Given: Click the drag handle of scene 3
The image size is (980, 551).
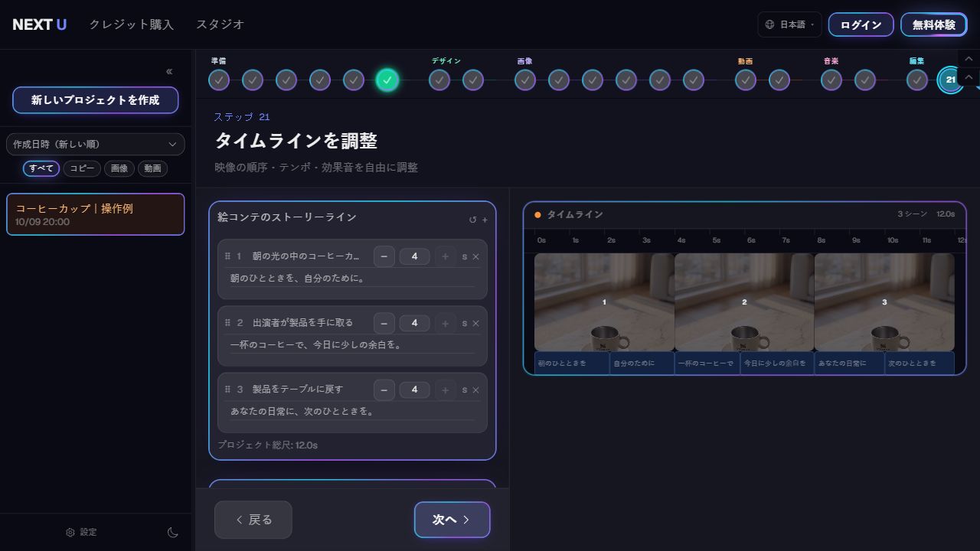Looking at the screenshot, I should click(227, 390).
